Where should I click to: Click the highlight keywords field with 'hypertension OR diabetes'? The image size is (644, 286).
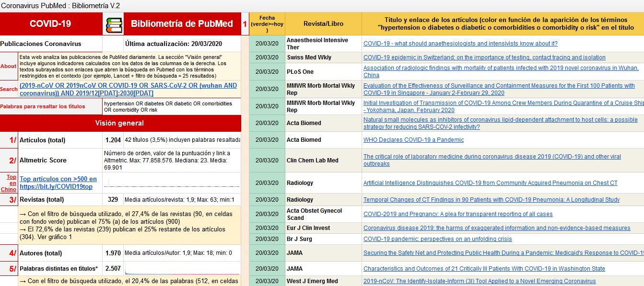click(171, 106)
